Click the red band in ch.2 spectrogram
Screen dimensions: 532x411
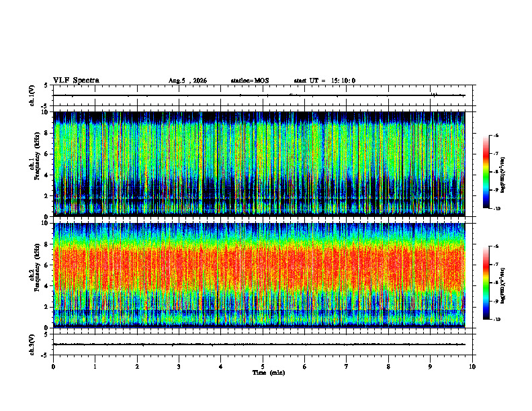click(x=259, y=268)
